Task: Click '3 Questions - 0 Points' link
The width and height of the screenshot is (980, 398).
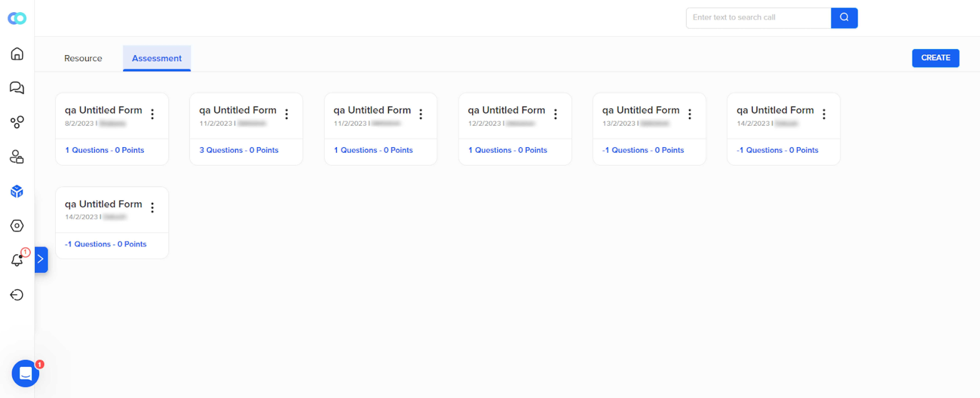Action: 239,150
